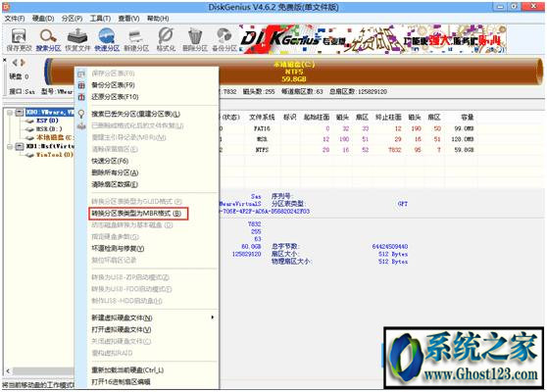This screenshot has height=392, width=547.
Task: Collapse the HD1 MsftVirtual disk tree node
Action: pos(10,146)
